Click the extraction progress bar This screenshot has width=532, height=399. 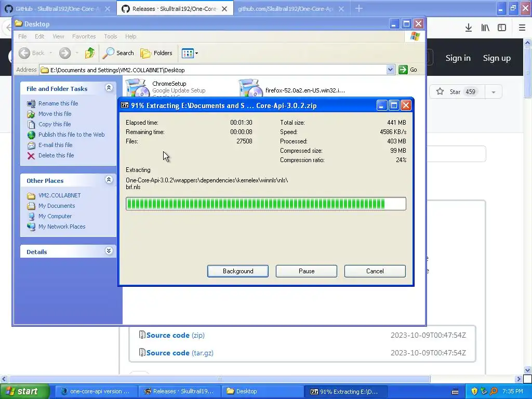click(x=265, y=204)
